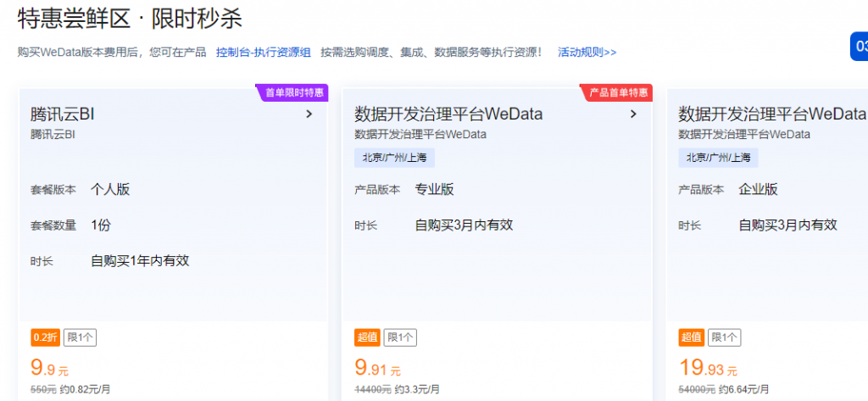Click 自购买3月内有效 on the 专业版 card

coord(464,225)
